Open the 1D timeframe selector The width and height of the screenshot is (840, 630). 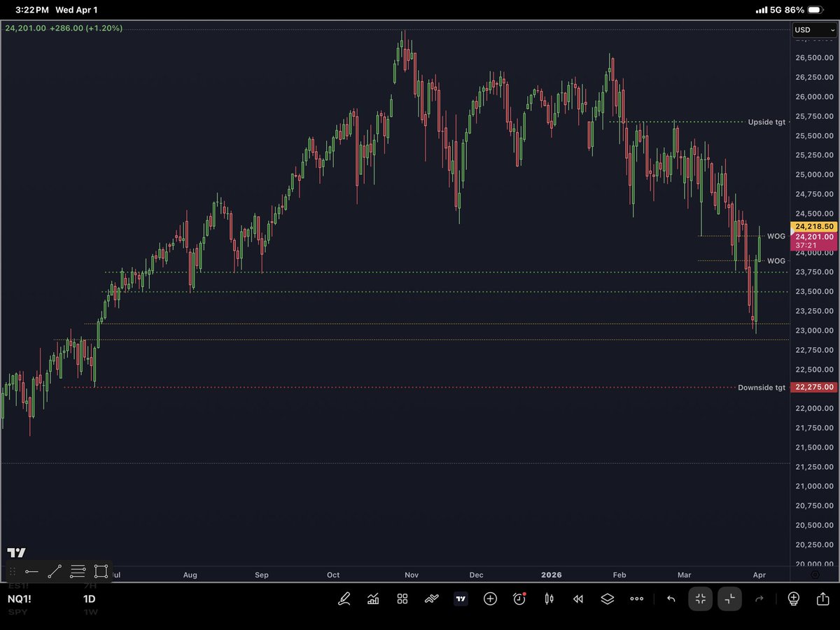coord(90,599)
